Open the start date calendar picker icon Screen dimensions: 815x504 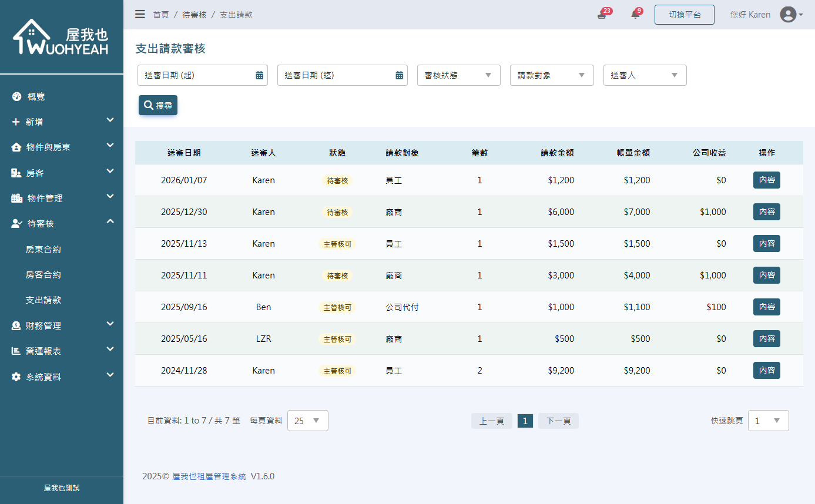click(x=259, y=75)
